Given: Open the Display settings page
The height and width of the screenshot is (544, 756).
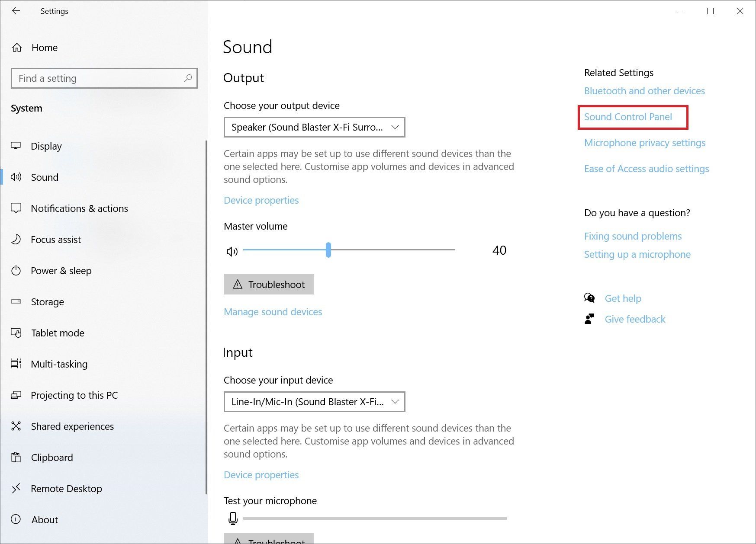Looking at the screenshot, I should [46, 146].
